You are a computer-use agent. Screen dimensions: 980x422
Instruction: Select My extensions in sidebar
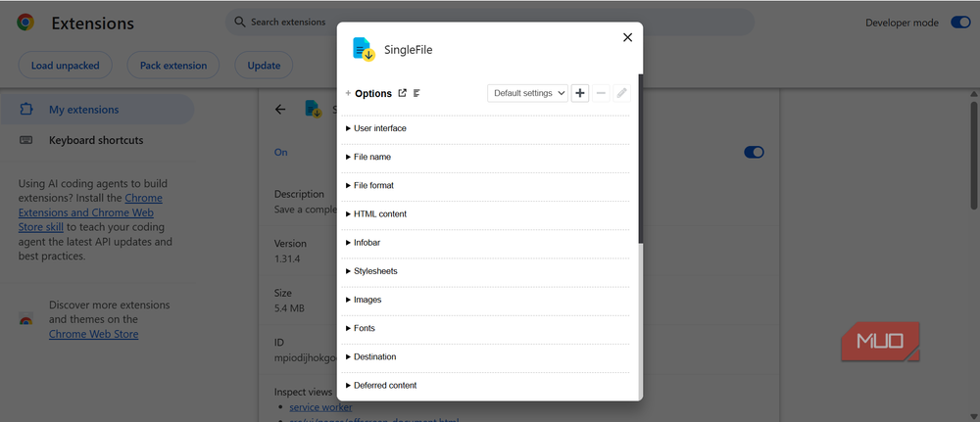tap(97, 110)
